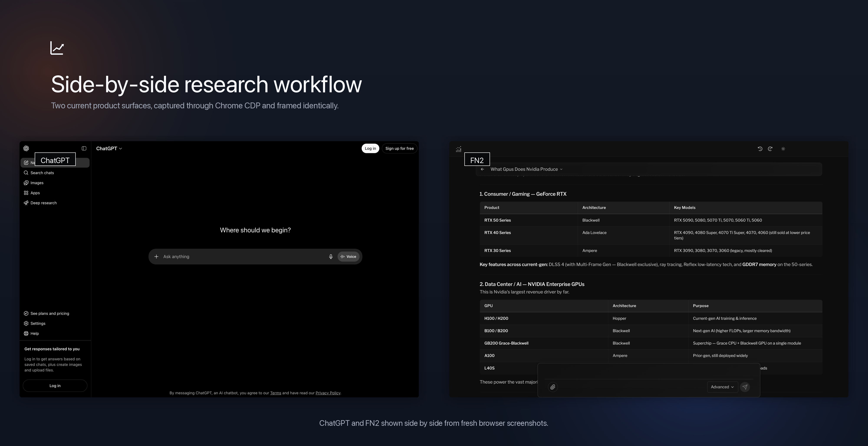Click the Settings gear icon in ChatGPT
The image size is (868, 446).
click(26, 324)
